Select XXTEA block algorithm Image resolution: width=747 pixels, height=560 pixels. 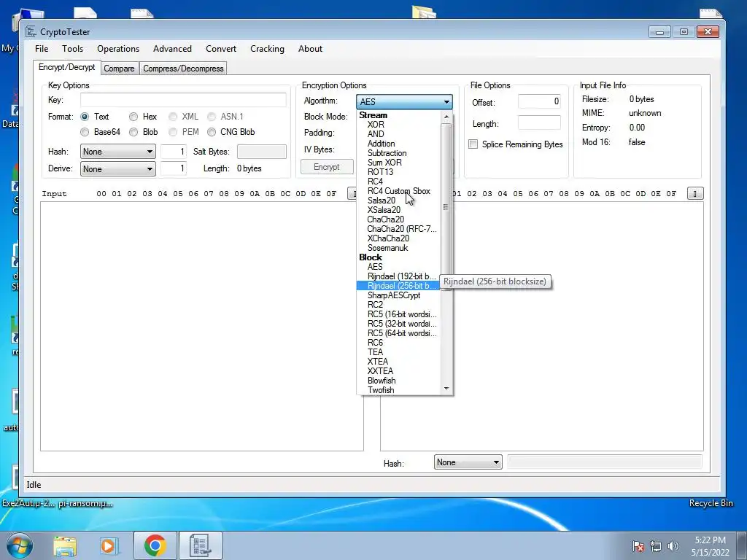pos(380,371)
